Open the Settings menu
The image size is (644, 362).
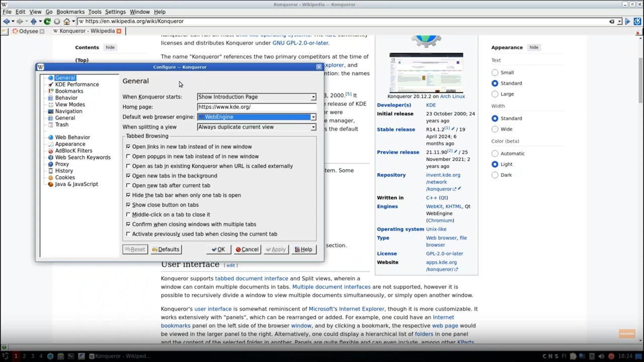[x=115, y=12]
